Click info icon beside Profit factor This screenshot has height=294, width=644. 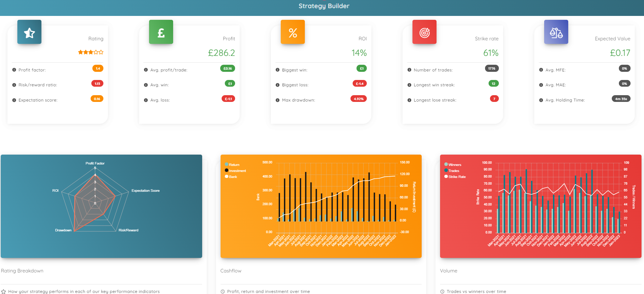pyautogui.click(x=14, y=70)
